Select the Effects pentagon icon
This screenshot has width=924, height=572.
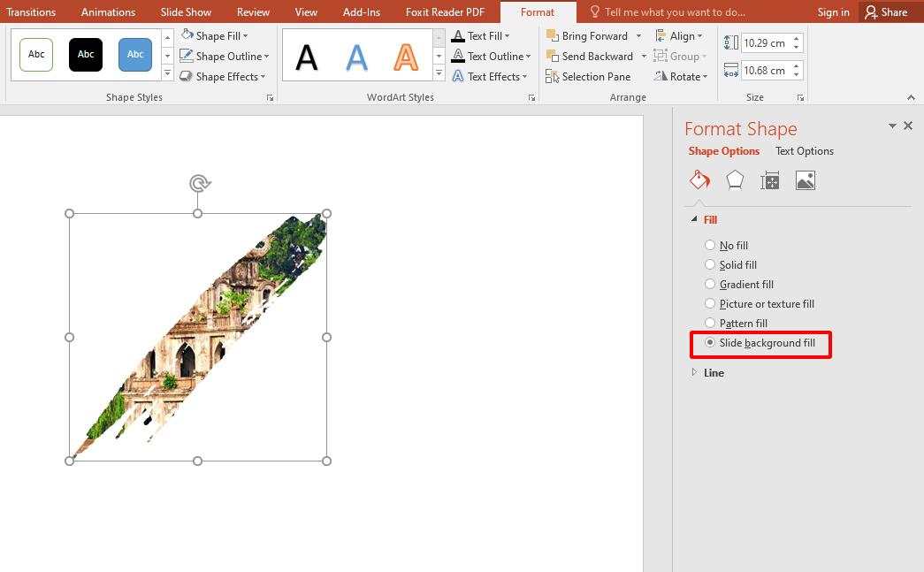pos(735,179)
